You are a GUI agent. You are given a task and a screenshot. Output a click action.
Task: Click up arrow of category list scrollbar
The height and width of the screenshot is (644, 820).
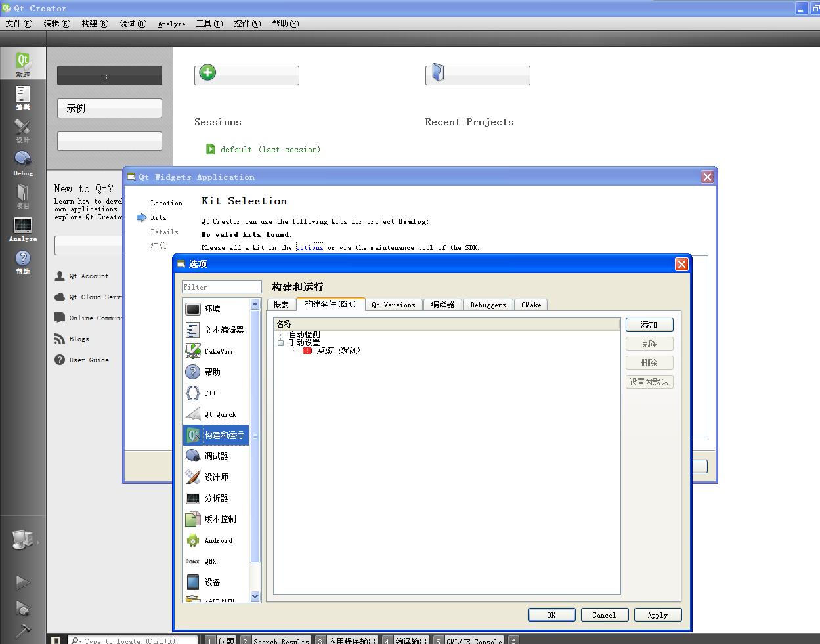(x=255, y=305)
